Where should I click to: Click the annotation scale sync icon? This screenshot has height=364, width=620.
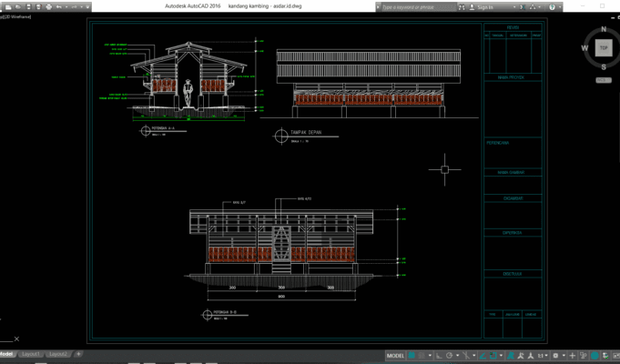(531, 356)
